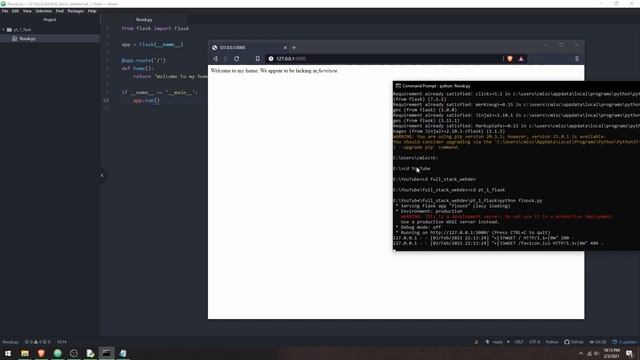Open the Edit menu in Atom
640x360 pixels.
[x=16, y=11]
